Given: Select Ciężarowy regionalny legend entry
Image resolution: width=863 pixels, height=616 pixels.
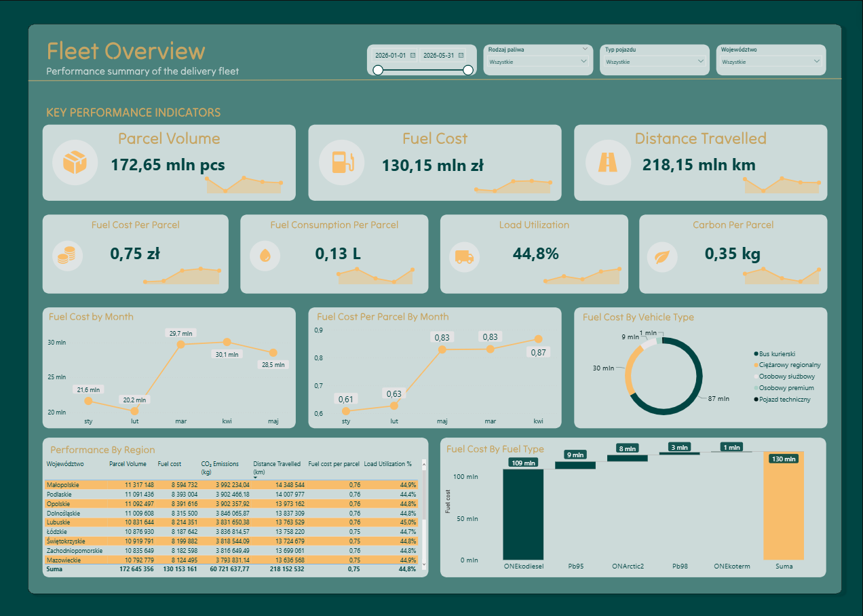Looking at the screenshot, I should tap(787, 365).
